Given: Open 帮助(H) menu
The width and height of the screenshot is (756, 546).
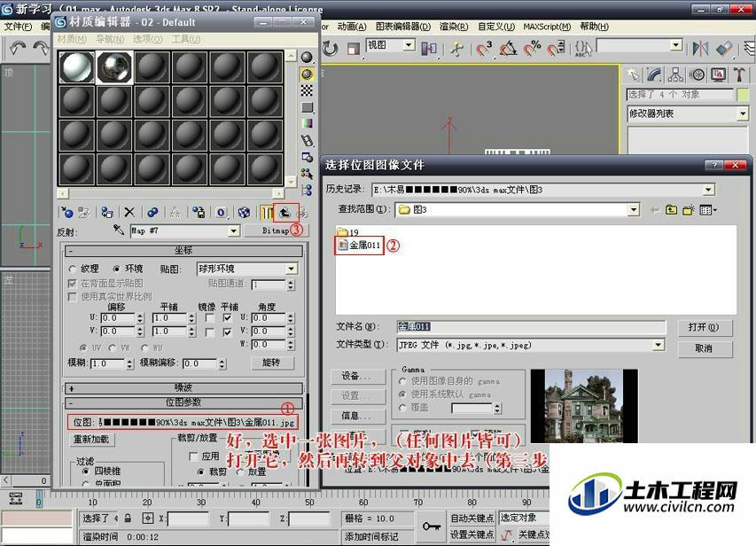Looking at the screenshot, I should pos(594,27).
